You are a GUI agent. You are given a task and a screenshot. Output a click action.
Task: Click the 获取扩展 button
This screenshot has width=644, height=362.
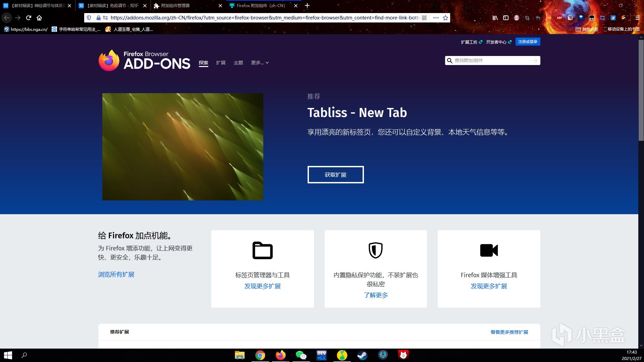click(335, 175)
